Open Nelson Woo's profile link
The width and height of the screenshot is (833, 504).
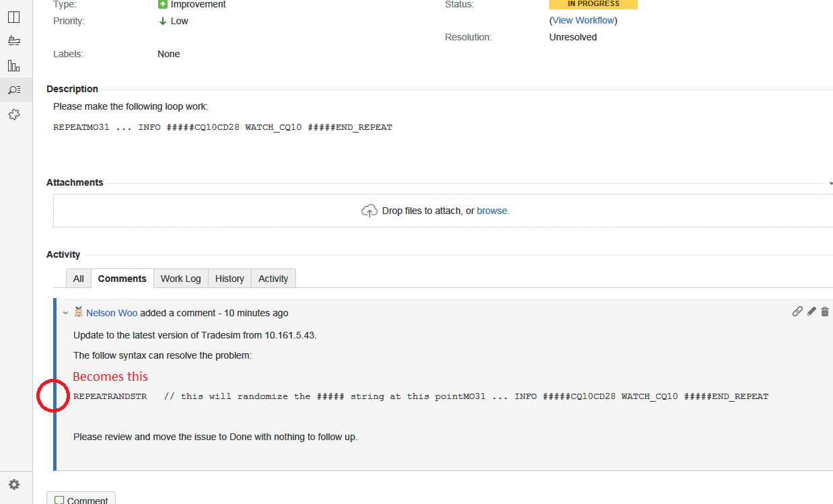[112, 313]
